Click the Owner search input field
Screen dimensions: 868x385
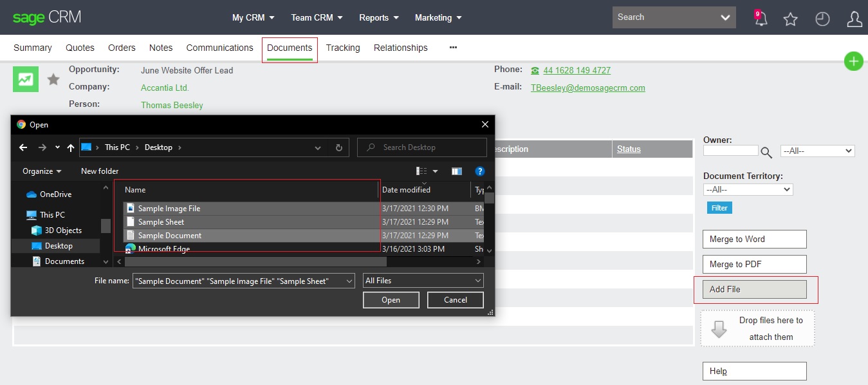(730, 149)
